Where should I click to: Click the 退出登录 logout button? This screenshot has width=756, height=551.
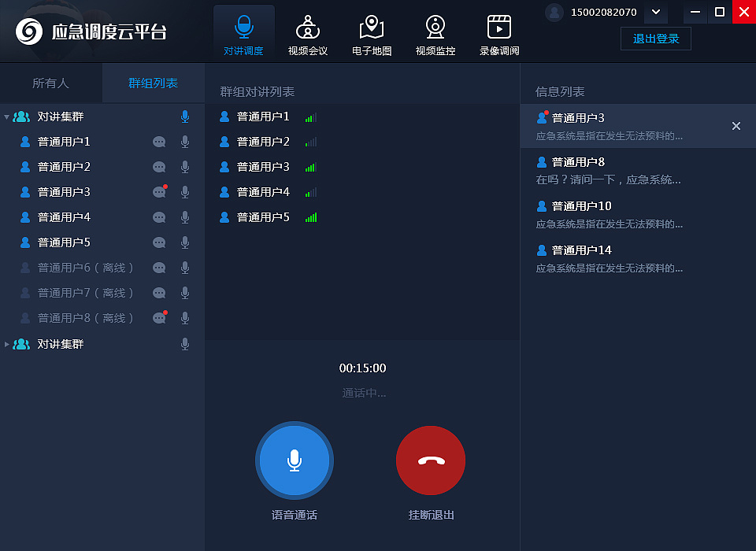coord(655,38)
